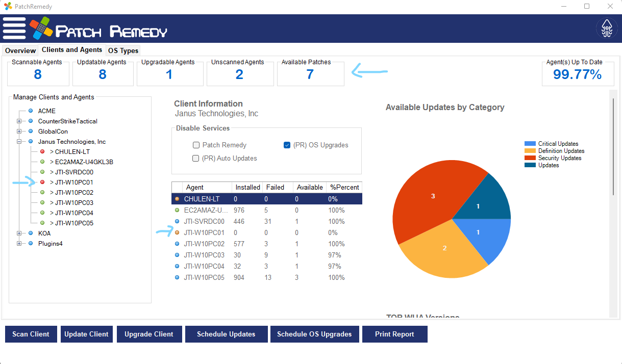Enable the Patch Remedy disable-service checkbox

196,145
